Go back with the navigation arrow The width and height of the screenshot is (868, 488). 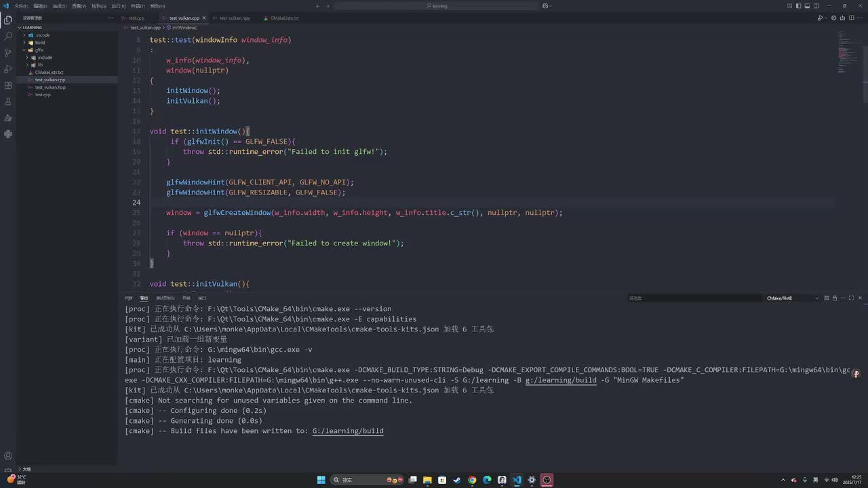317,5
